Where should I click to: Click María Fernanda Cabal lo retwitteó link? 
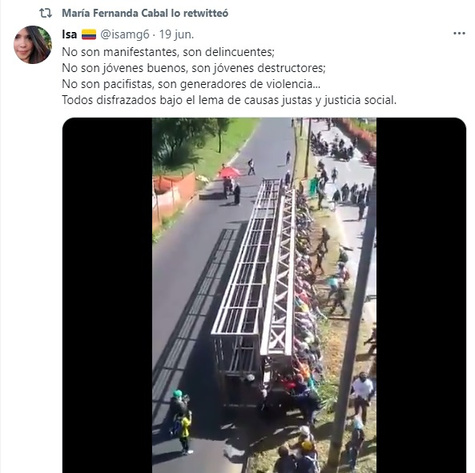click(145, 13)
